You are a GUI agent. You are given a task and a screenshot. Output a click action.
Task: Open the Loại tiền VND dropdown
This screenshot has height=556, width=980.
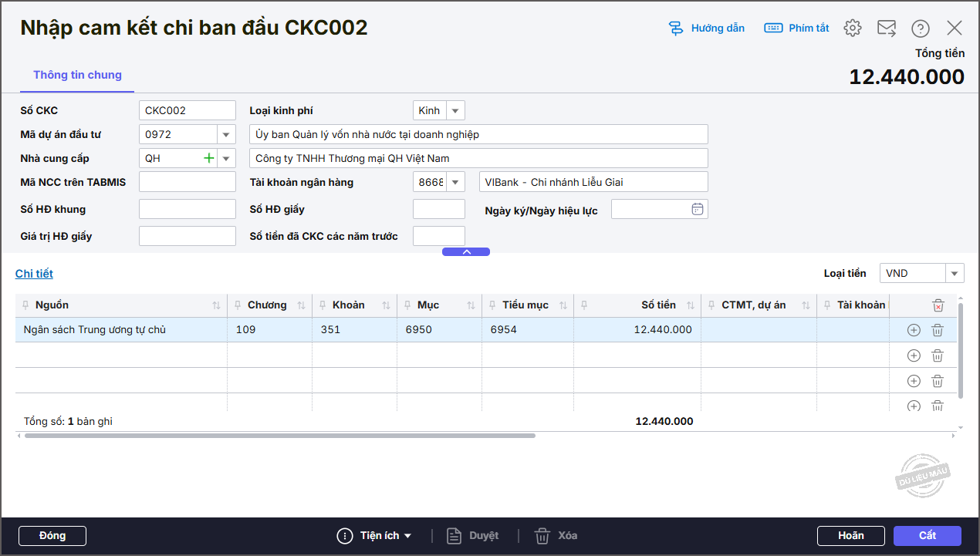tap(955, 274)
